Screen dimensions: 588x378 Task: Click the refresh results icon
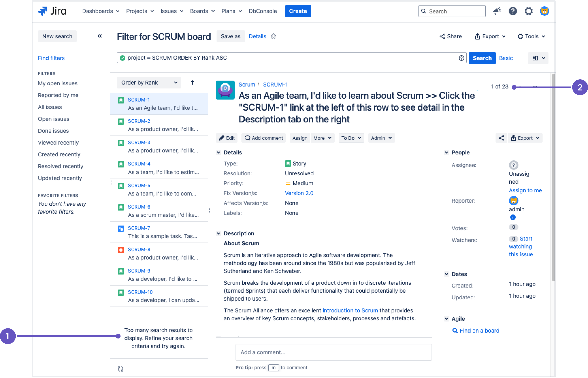click(120, 369)
